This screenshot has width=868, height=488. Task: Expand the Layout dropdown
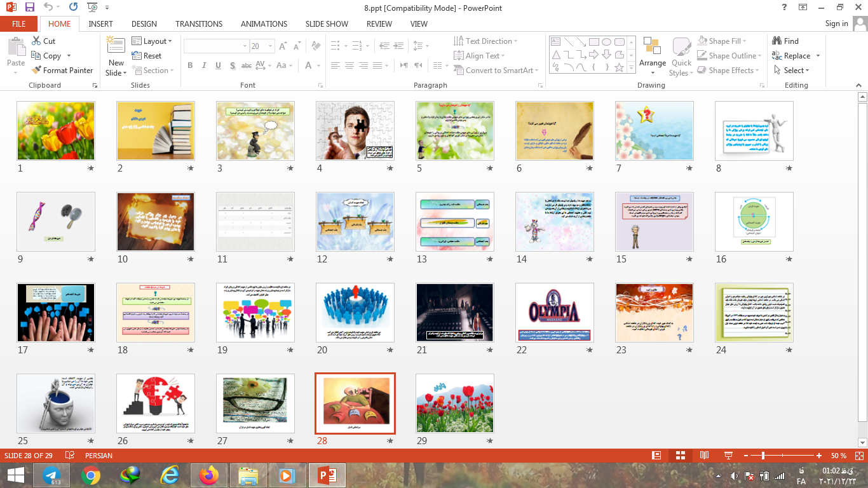point(153,41)
